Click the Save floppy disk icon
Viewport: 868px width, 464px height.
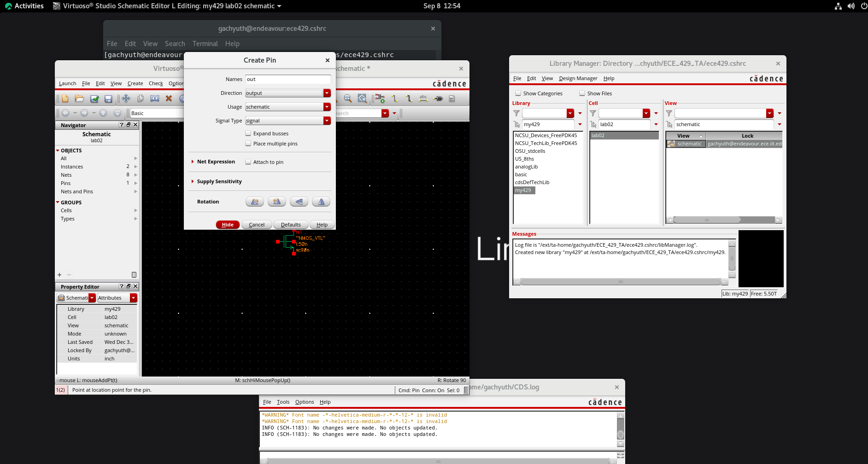pyautogui.click(x=108, y=99)
